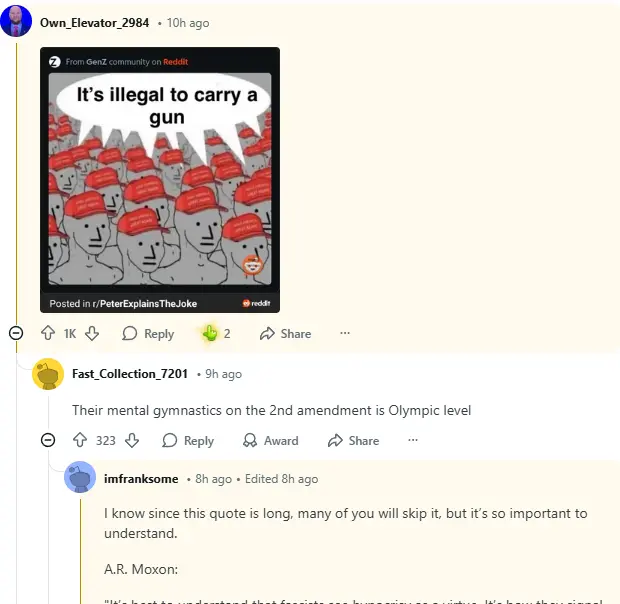Share Fast_Collection_7201's comment
620x604 pixels.
[x=353, y=440]
